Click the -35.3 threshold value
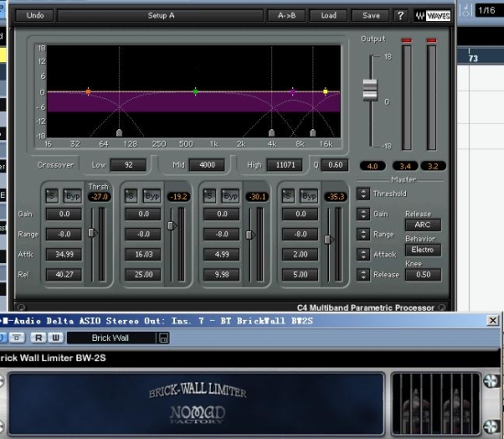 click(336, 197)
